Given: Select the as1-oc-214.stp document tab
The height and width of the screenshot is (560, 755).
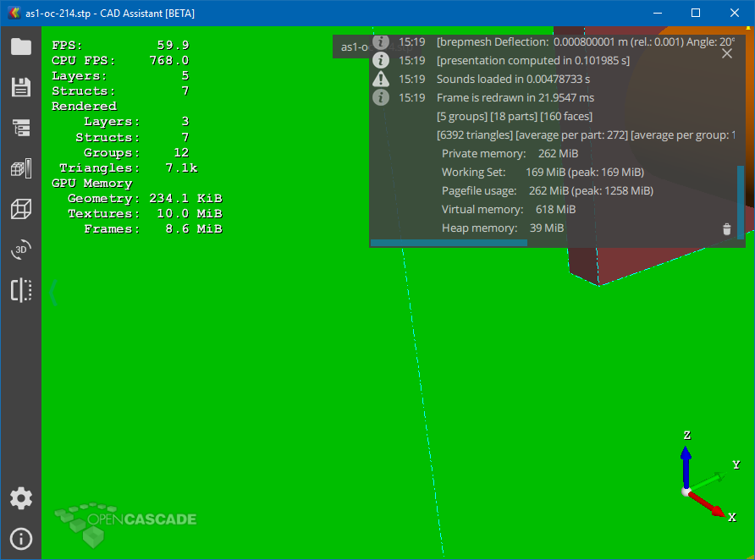Looking at the screenshot, I should (x=353, y=47).
